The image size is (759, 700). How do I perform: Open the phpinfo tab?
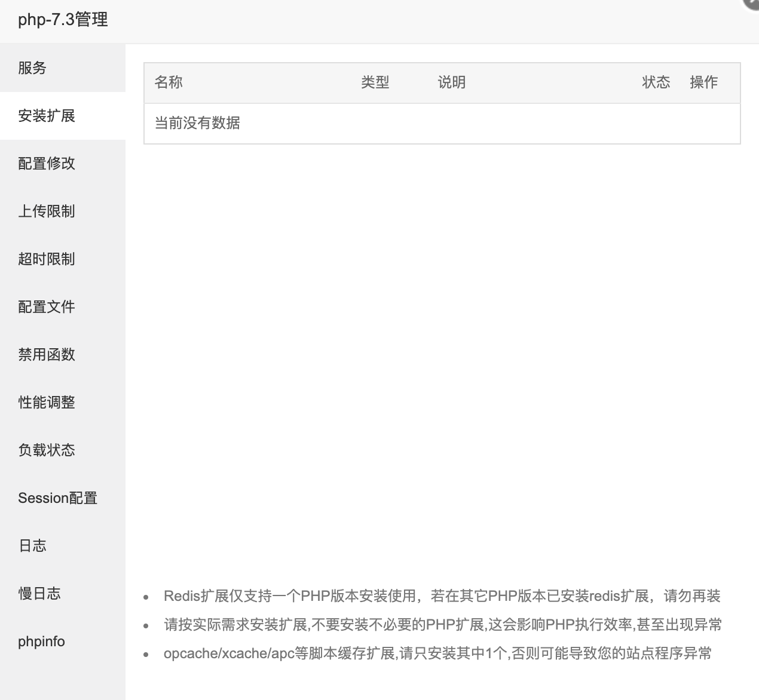63,641
